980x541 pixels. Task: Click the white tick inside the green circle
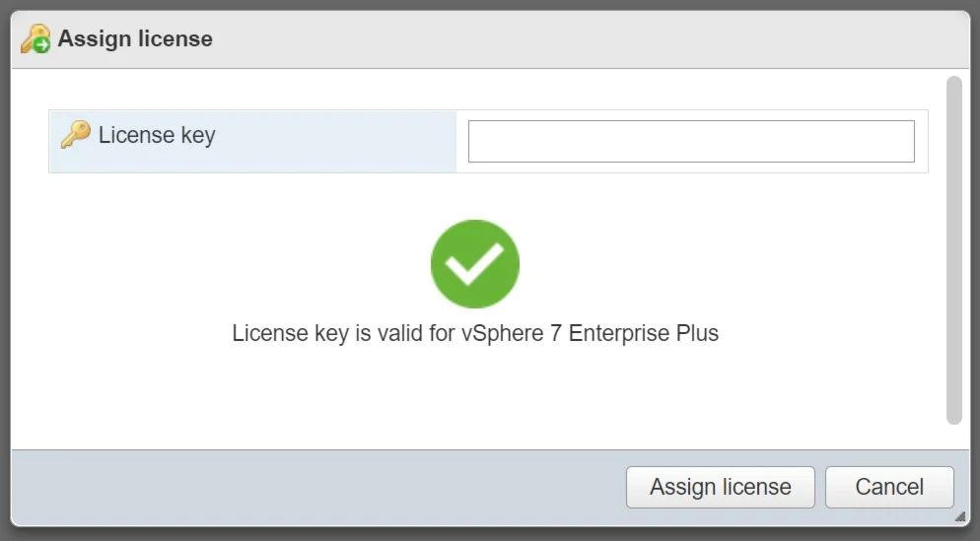pos(474,261)
